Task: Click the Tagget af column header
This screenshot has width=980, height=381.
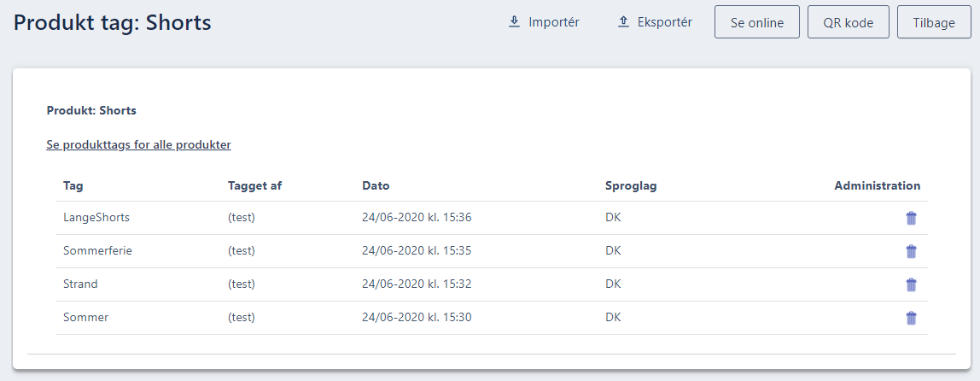Action: [x=255, y=186]
